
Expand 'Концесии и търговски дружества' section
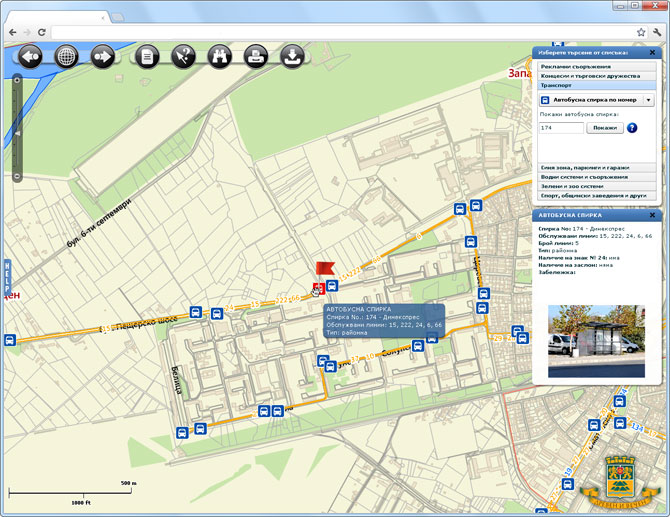[x=597, y=76]
